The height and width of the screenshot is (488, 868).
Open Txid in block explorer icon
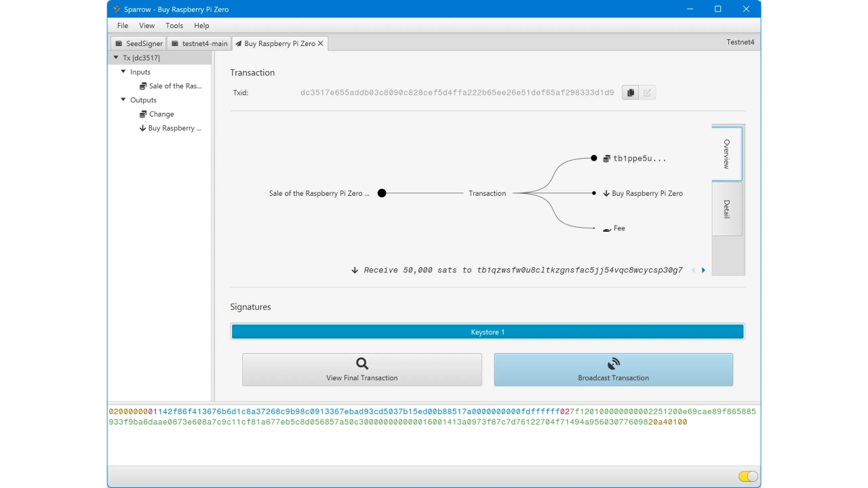coord(648,93)
